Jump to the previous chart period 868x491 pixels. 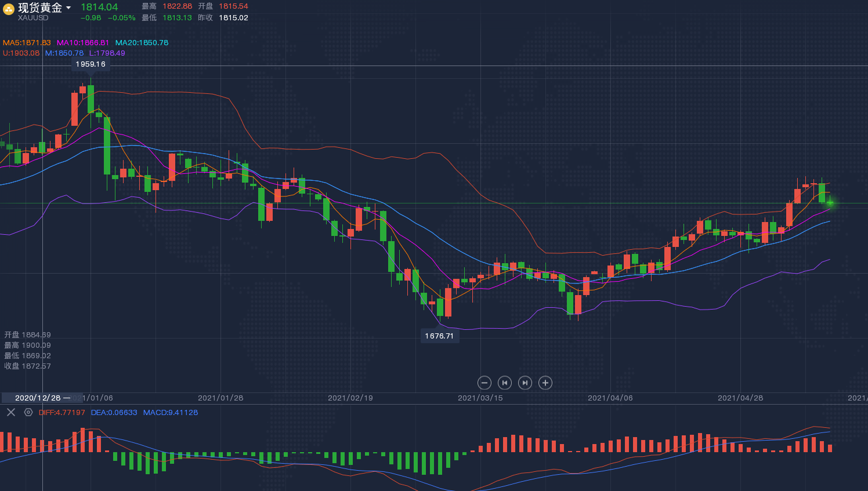505,383
